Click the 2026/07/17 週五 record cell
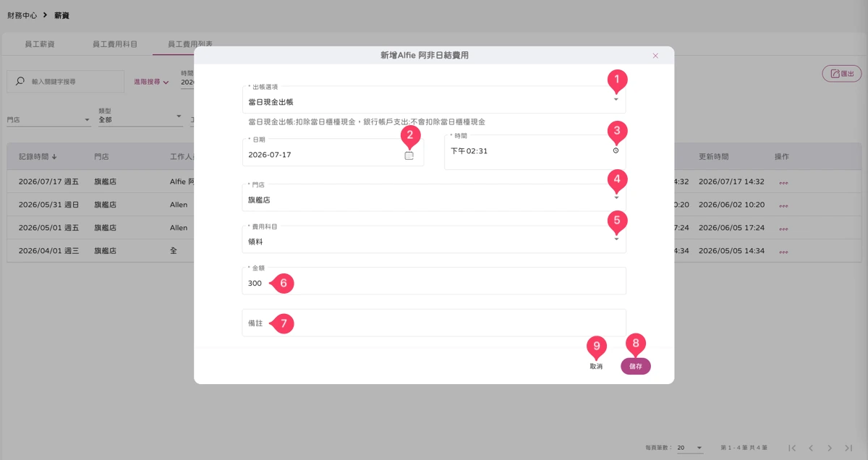This screenshot has height=460, width=868. click(x=48, y=182)
